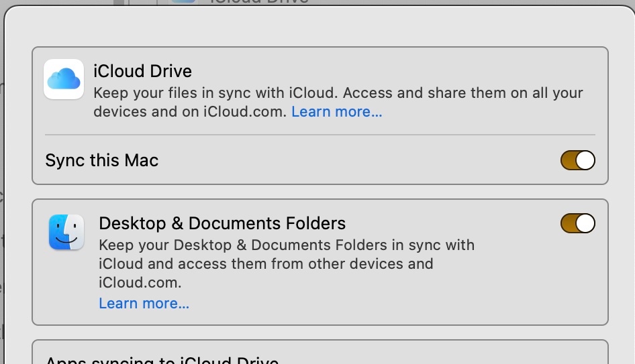Click the partially hidden icon behind the sheet
The image size is (635, 364).
pyautogui.click(x=183, y=2)
